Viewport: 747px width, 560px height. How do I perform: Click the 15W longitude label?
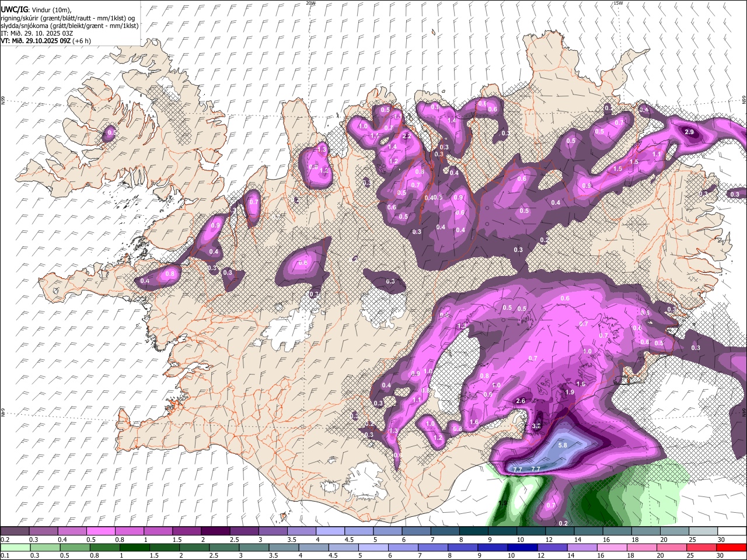click(x=618, y=3)
